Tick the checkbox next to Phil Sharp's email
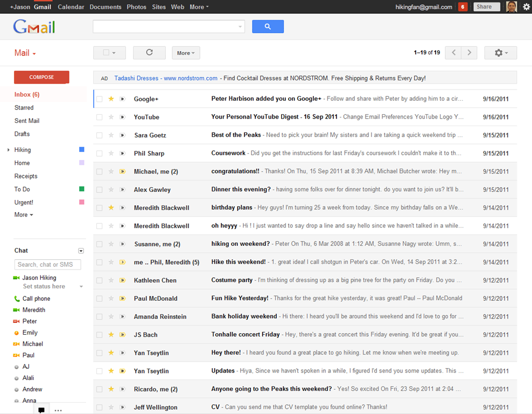This screenshot has width=532, height=414. click(99, 154)
